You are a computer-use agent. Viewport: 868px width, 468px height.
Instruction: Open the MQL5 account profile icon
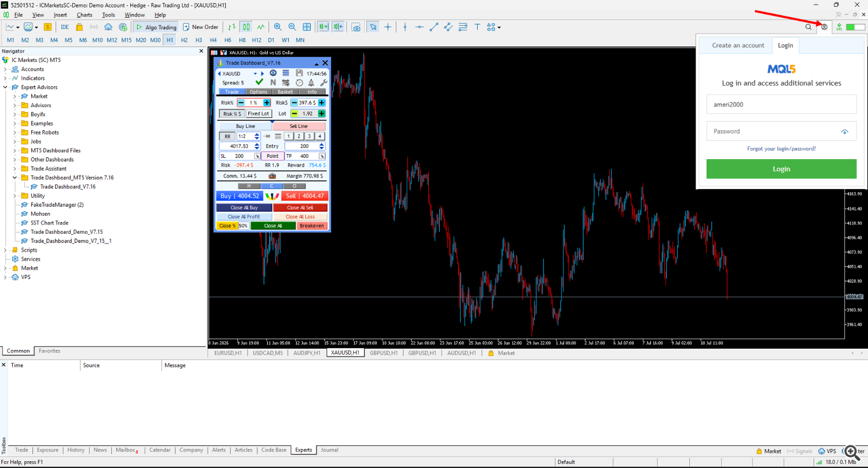point(825,27)
